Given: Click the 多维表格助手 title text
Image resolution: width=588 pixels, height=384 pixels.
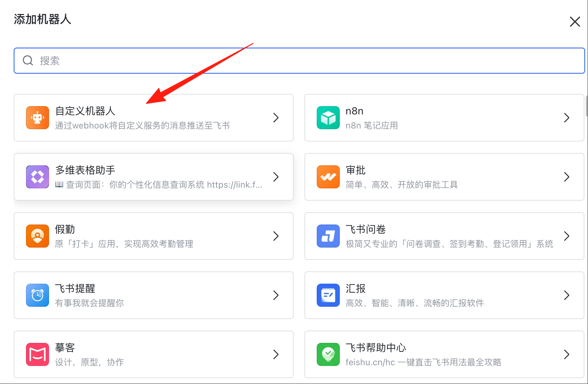Looking at the screenshot, I should click(x=85, y=170).
